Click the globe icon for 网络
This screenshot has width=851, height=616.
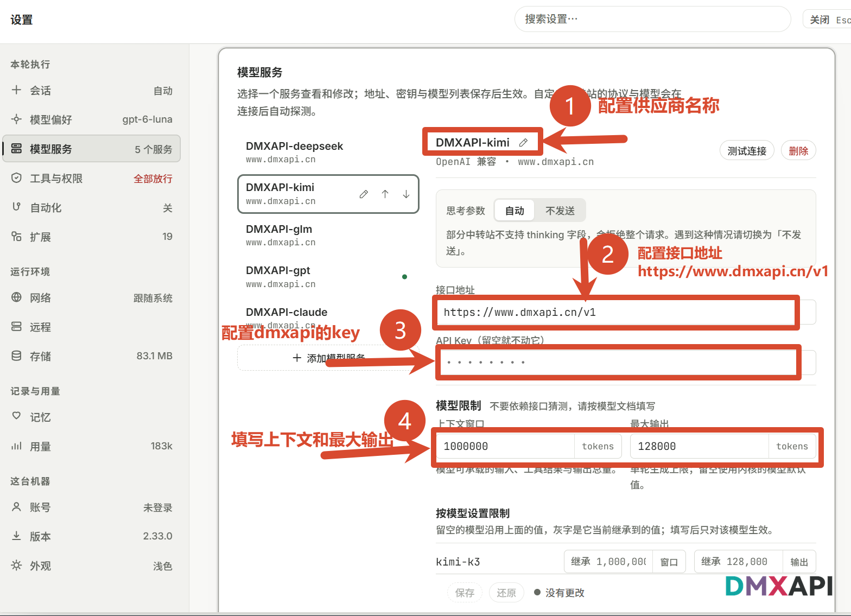17,297
